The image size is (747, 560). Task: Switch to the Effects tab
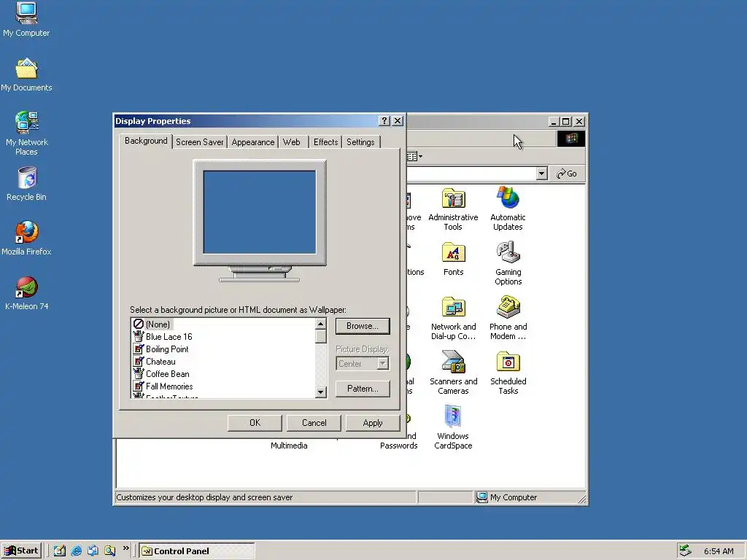[x=326, y=142]
